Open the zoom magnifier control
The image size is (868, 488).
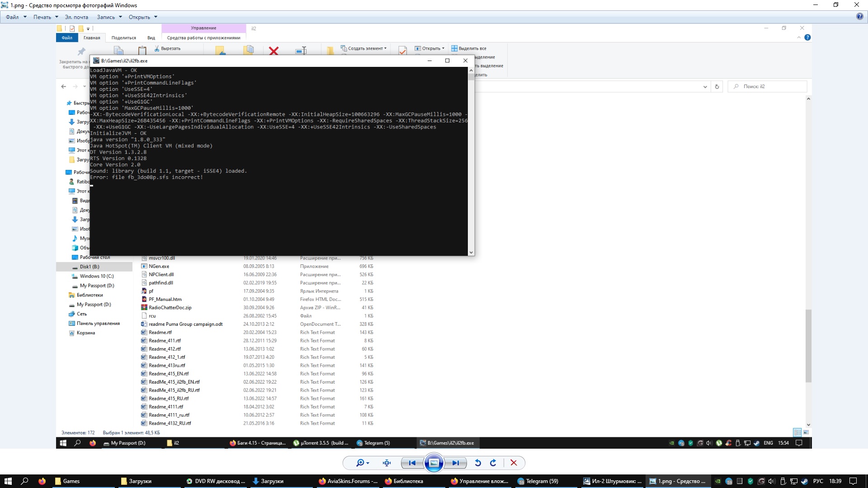[360, 463]
